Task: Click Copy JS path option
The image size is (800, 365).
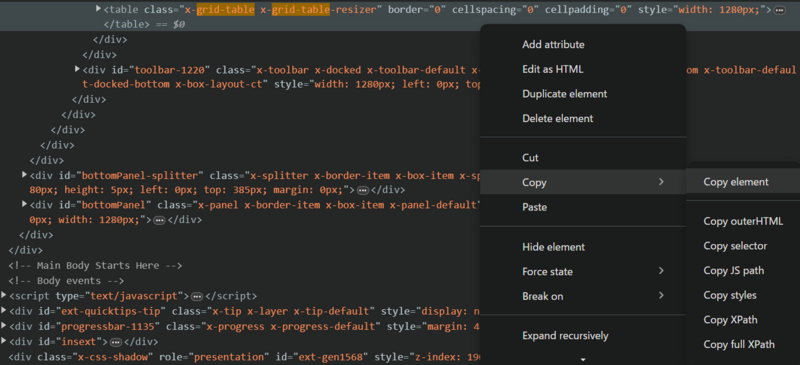Action: point(734,271)
